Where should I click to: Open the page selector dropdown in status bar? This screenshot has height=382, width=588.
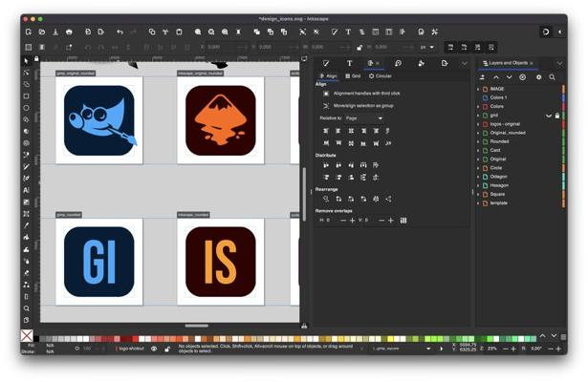428,349
